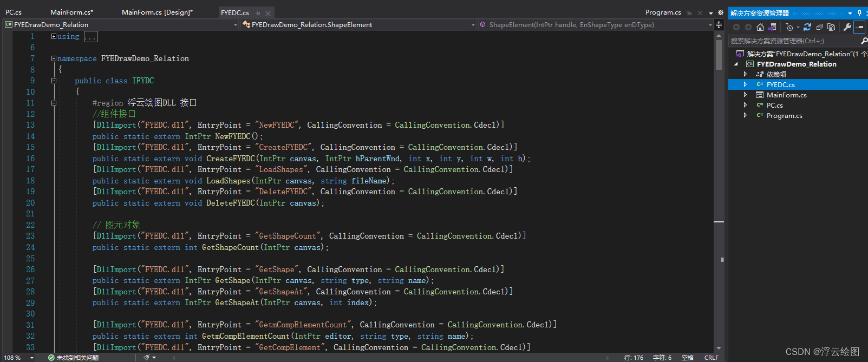
Task: Open the Program.cs tab
Action: point(663,12)
